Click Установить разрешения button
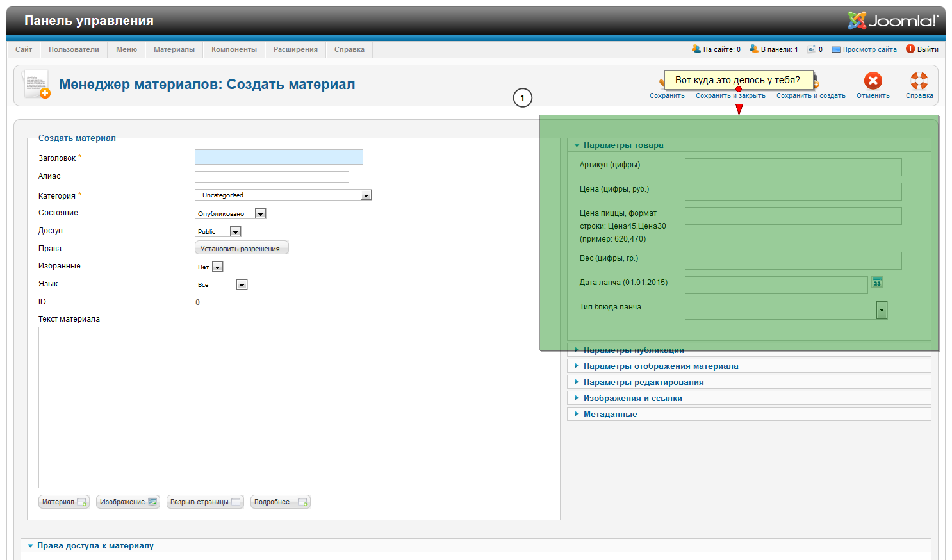The width and height of the screenshot is (952, 560). pyautogui.click(x=241, y=249)
